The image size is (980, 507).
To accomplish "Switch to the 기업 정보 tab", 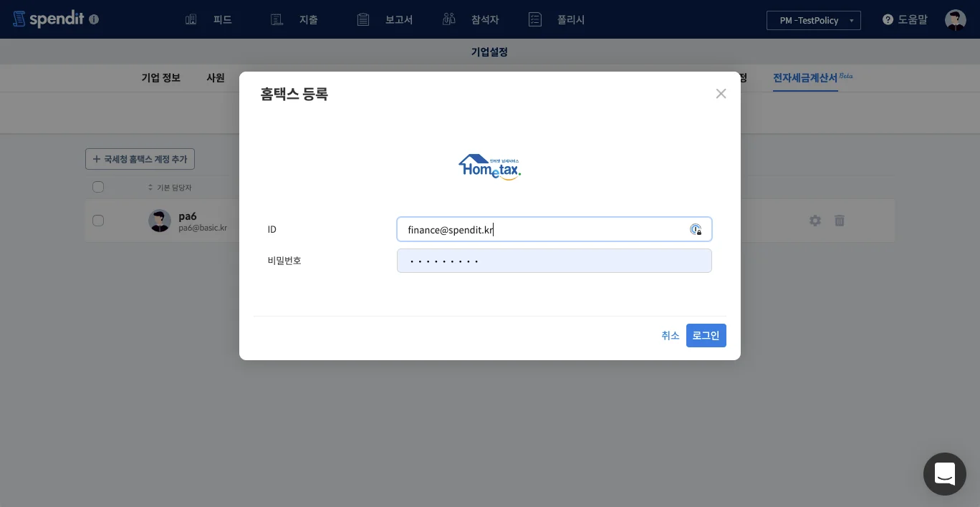I will click(160, 78).
